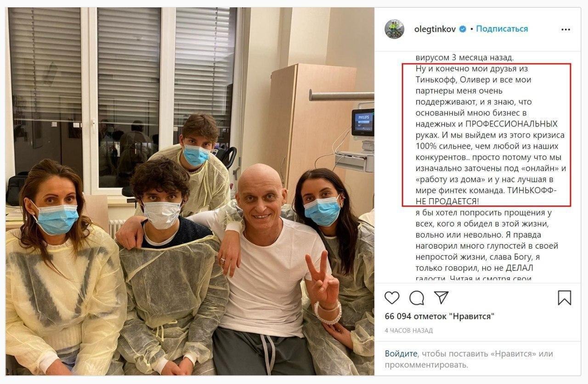Image resolution: width=588 pixels, height=384 pixels.
Task: Click the highlighted caption text about Тинькофф
Action: coord(486,135)
